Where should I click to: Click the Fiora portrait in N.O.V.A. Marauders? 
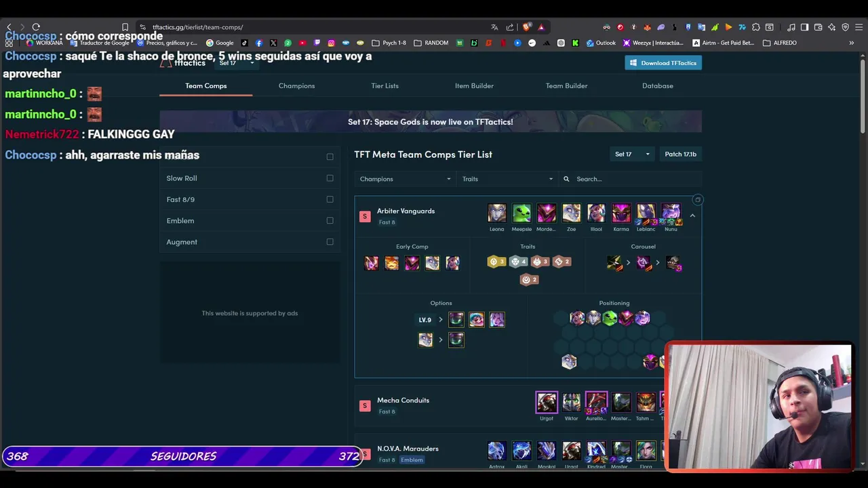tap(646, 451)
